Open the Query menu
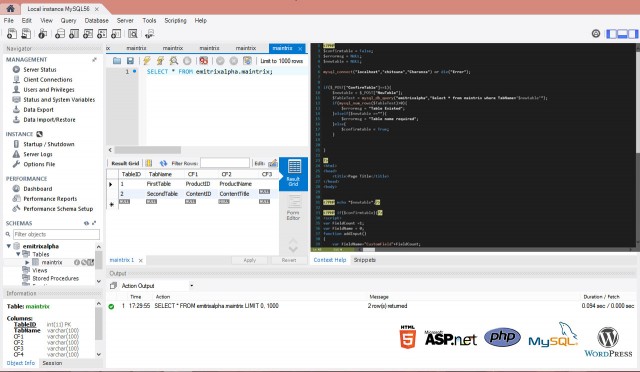This screenshot has height=372, width=640. (x=68, y=20)
